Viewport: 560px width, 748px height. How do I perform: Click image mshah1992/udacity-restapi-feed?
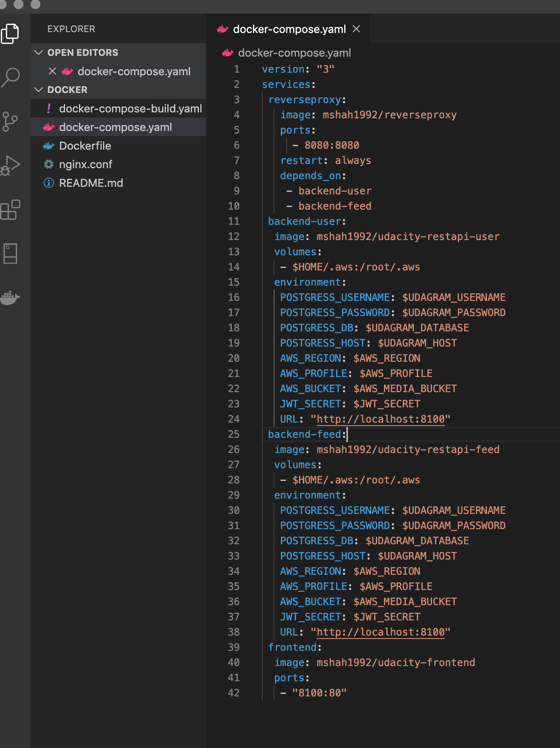pyautogui.click(x=408, y=449)
